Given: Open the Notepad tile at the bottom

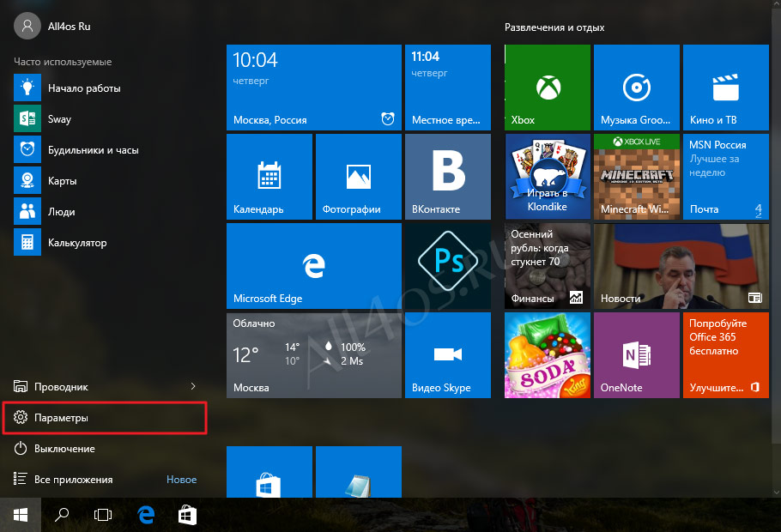Looking at the screenshot, I should point(359,472).
